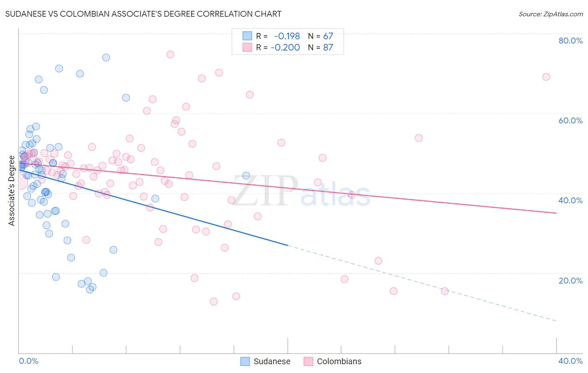Click the pink swatch beside R = -0.200

(248, 47)
